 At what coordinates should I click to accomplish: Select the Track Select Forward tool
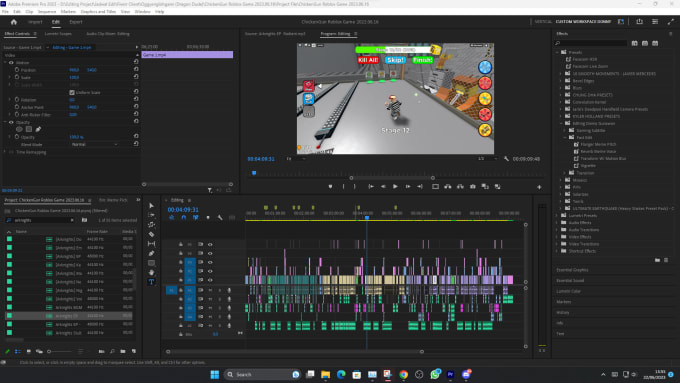point(151,215)
